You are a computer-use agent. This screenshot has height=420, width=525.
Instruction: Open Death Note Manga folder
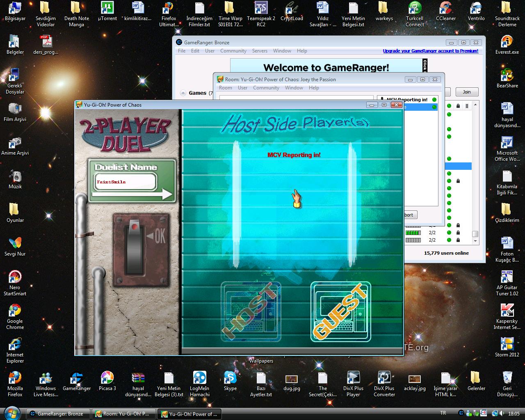pyautogui.click(x=76, y=14)
